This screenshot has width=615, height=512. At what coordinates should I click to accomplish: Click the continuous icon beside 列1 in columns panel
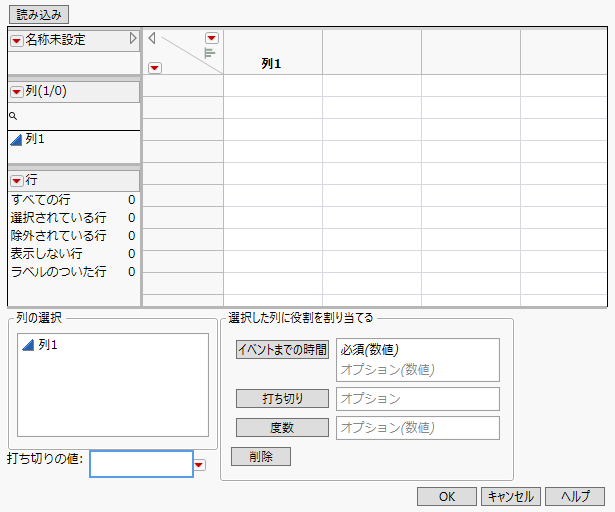pos(16,140)
